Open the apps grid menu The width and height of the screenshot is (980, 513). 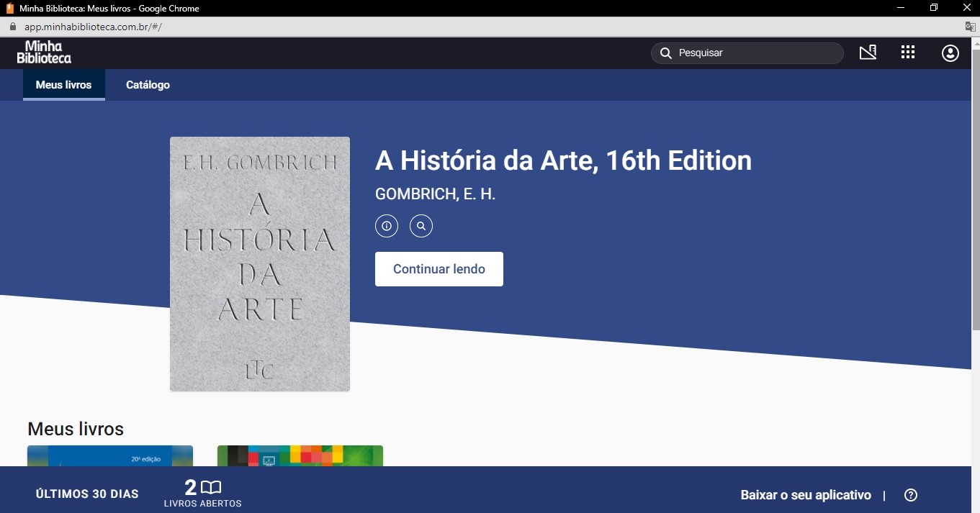908,53
